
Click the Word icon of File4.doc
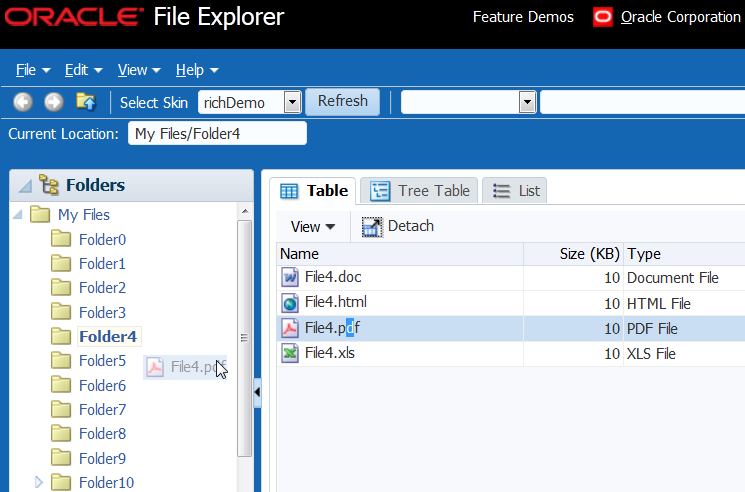click(290, 277)
